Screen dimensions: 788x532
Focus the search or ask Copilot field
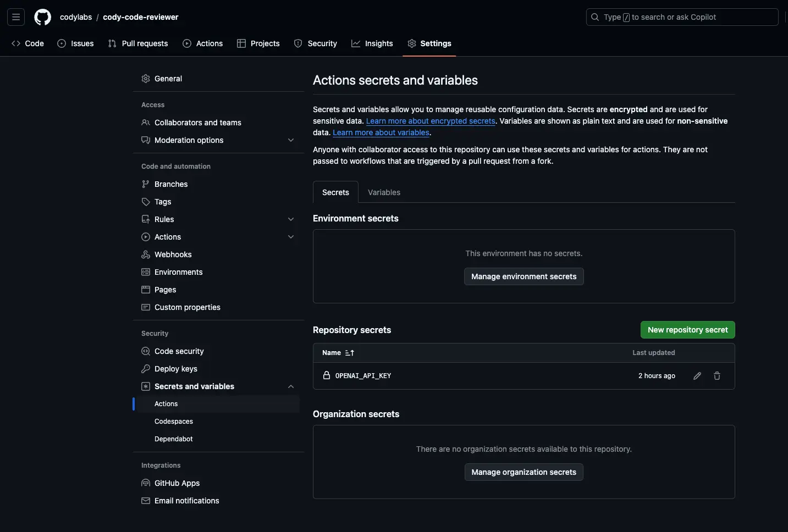click(682, 17)
